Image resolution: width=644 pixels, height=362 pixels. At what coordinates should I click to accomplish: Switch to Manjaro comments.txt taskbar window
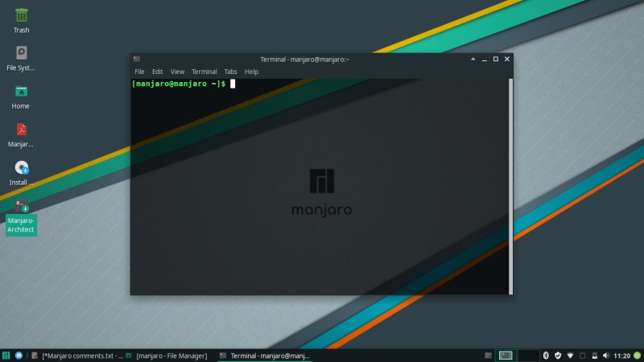point(77,356)
